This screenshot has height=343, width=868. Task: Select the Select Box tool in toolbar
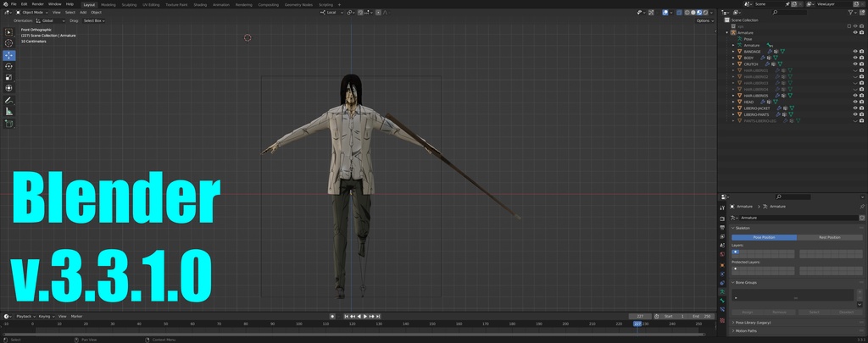(x=8, y=32)
